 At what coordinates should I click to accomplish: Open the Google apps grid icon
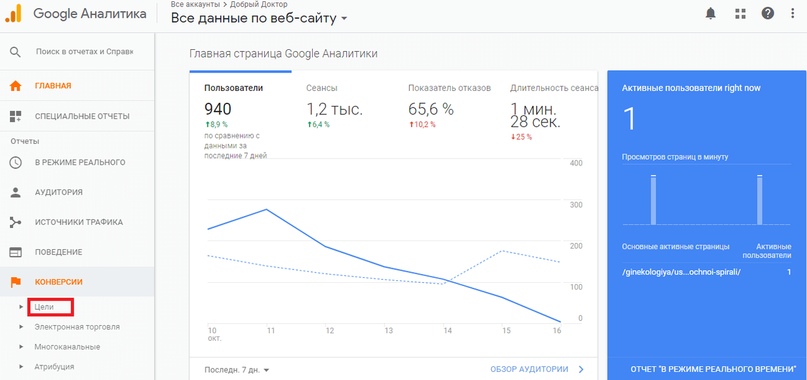740,14
